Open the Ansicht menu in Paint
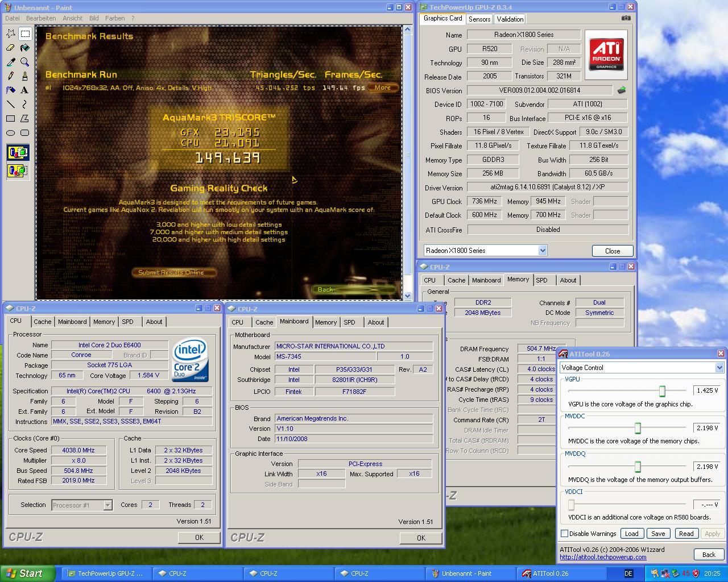 coord(72,18)
